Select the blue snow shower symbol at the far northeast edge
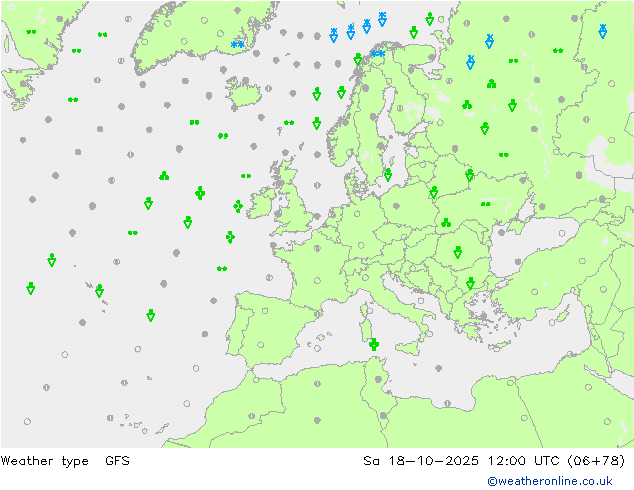 point(602,31)
